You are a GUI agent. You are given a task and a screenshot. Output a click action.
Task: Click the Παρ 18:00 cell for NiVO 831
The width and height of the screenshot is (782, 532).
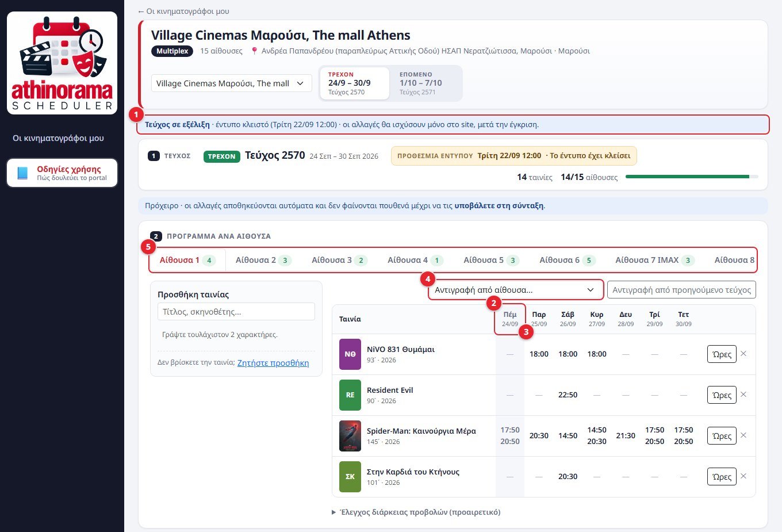(539, 354)
